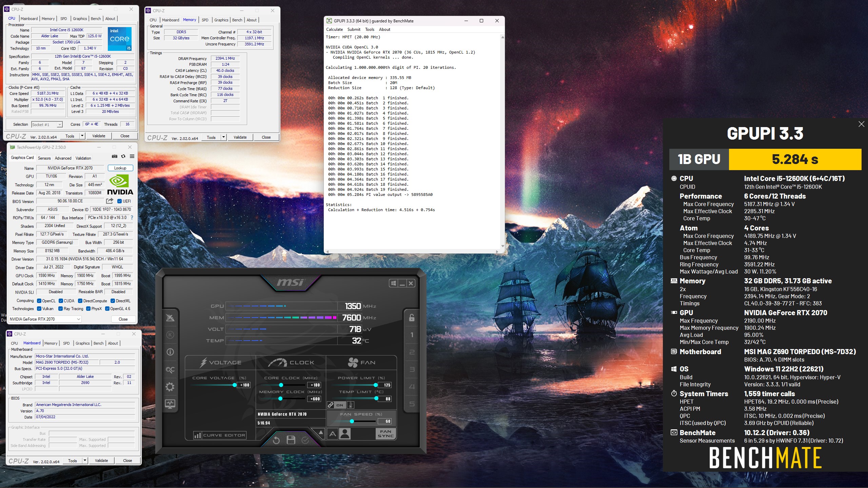
Task: Open the Bench tab in CPU-Z CPU window
Action: [x=96, y=19]
